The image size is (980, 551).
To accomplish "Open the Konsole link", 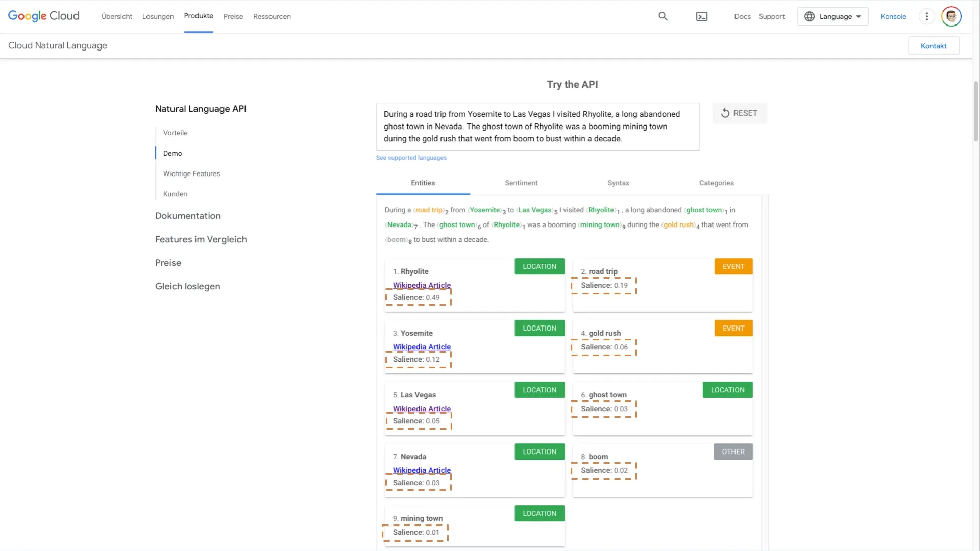I will coord(893,16).
